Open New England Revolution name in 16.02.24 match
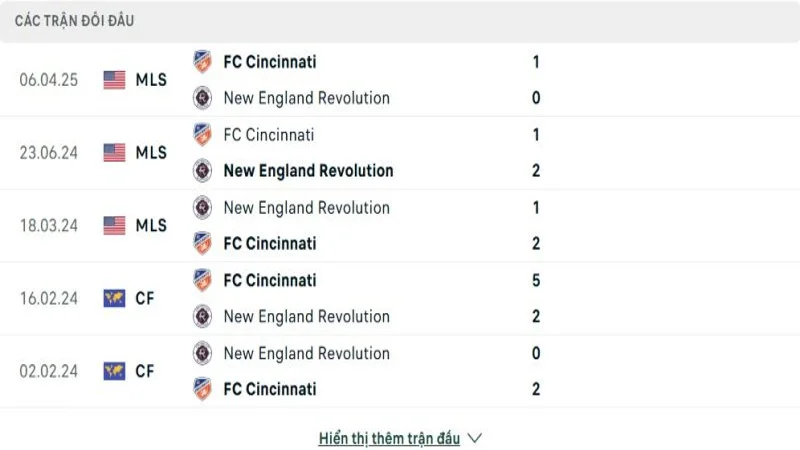This screenshot has height=450, width=800. [x=306, y=317]
